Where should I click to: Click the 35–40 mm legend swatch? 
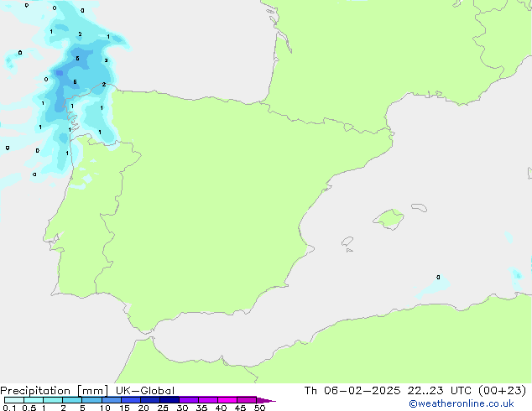coord(208,400)
